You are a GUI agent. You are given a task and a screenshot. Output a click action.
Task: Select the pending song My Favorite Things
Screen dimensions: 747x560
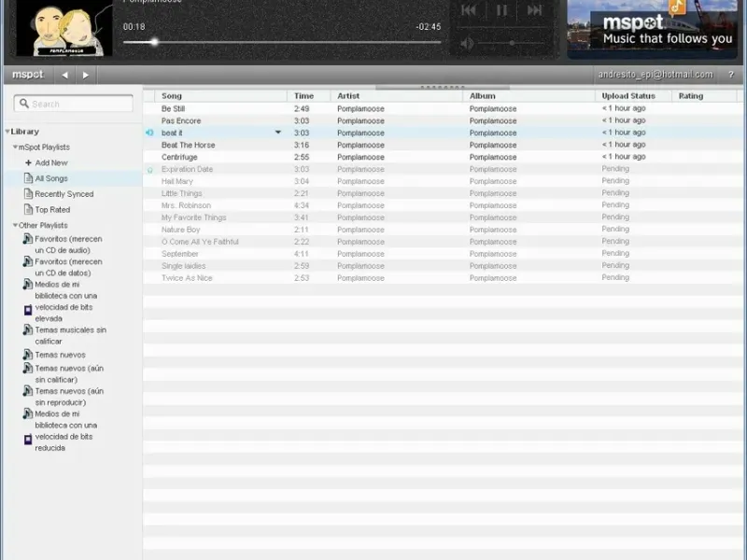194,217
